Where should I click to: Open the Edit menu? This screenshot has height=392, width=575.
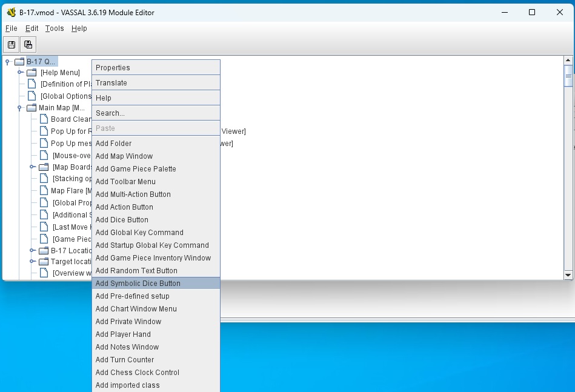(x=32, y=28)
